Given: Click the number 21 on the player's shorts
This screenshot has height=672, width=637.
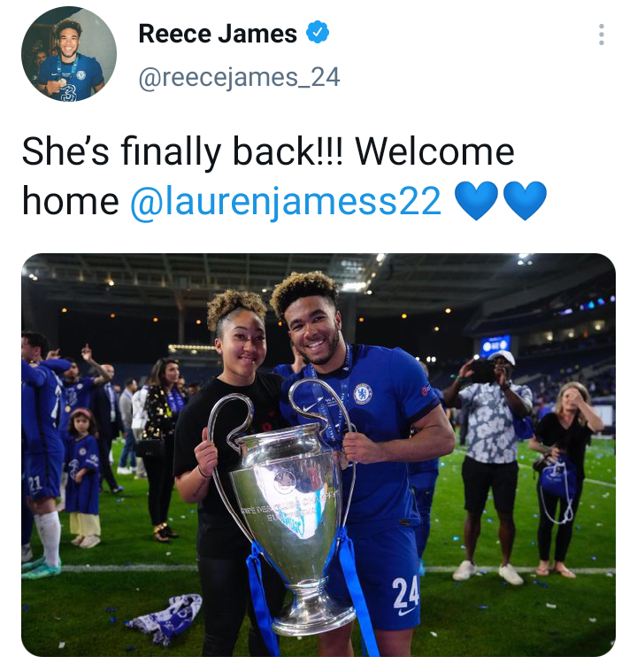Looking at the screenshot, I should [35, 485].
